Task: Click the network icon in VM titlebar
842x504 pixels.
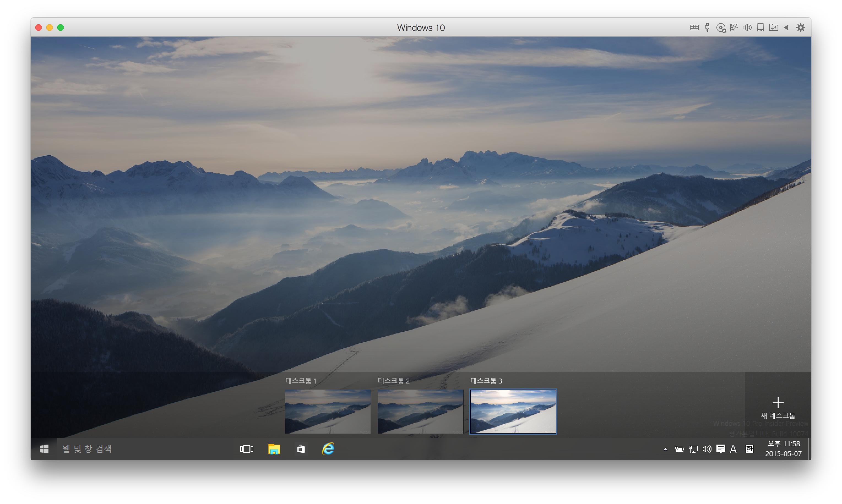Action: (734, 28)
